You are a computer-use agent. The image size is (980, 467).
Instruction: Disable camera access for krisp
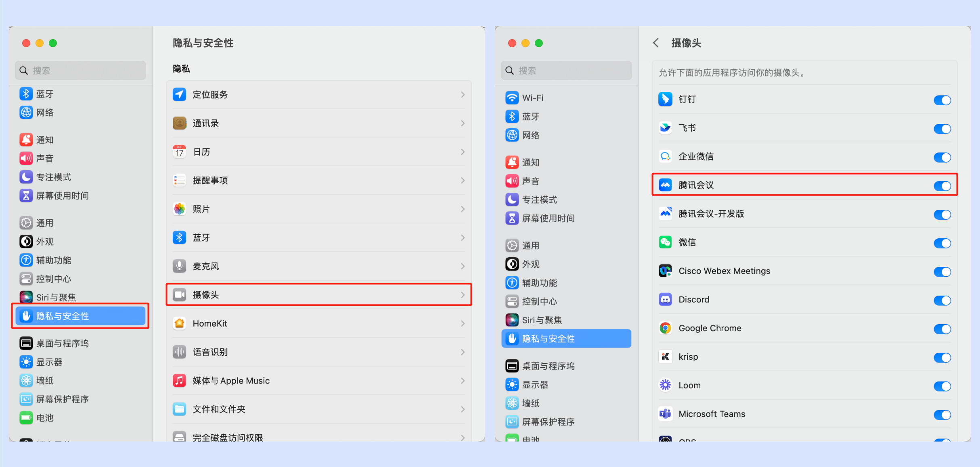[x=942, y=357]
